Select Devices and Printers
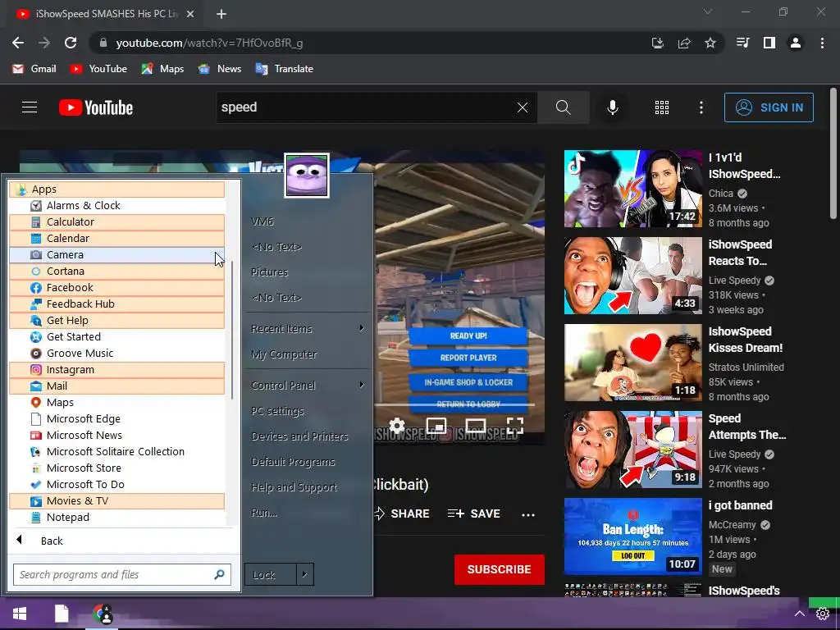This screenshot has height=630, width=840. click(x=299, y=436)
